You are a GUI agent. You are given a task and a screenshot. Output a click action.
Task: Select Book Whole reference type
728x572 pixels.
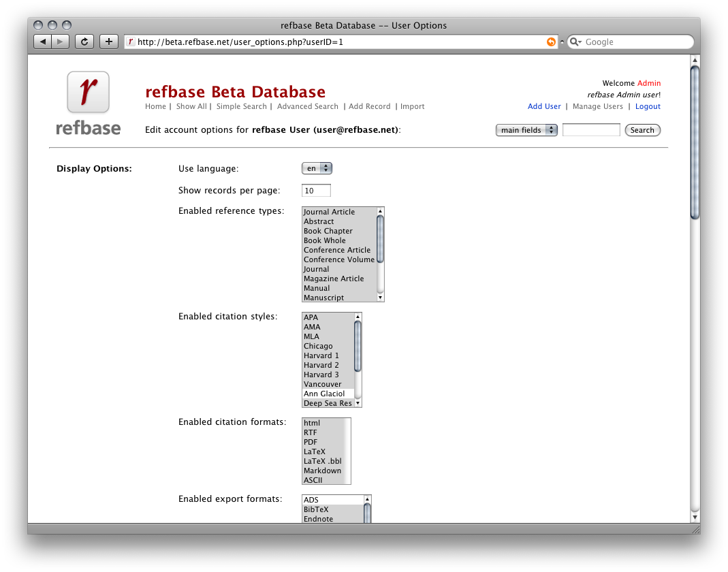[x=339, y=240]
